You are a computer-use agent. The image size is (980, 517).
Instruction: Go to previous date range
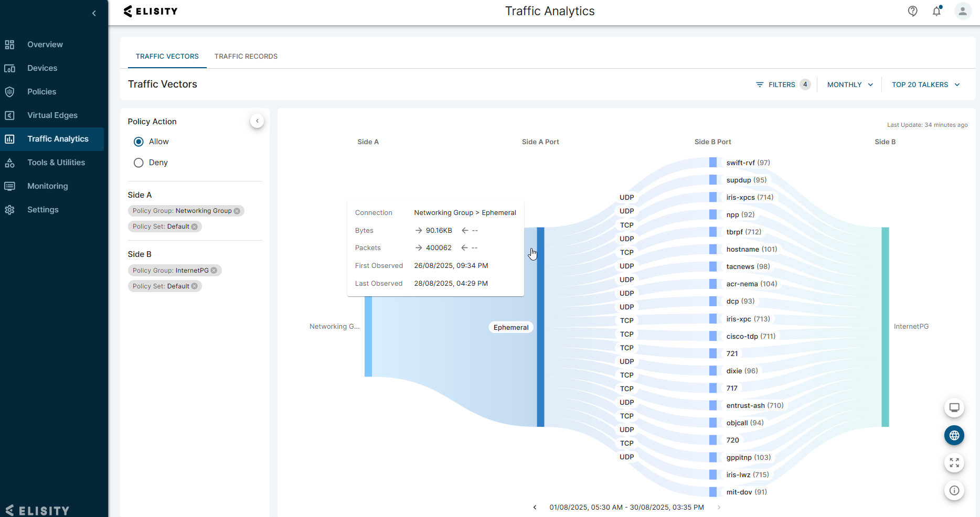click(535, 507)
